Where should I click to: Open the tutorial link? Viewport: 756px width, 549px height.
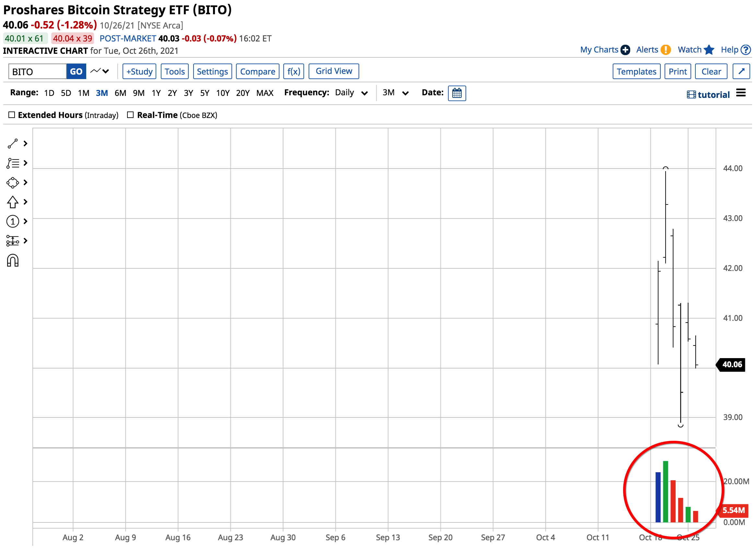tap(714, 95)
